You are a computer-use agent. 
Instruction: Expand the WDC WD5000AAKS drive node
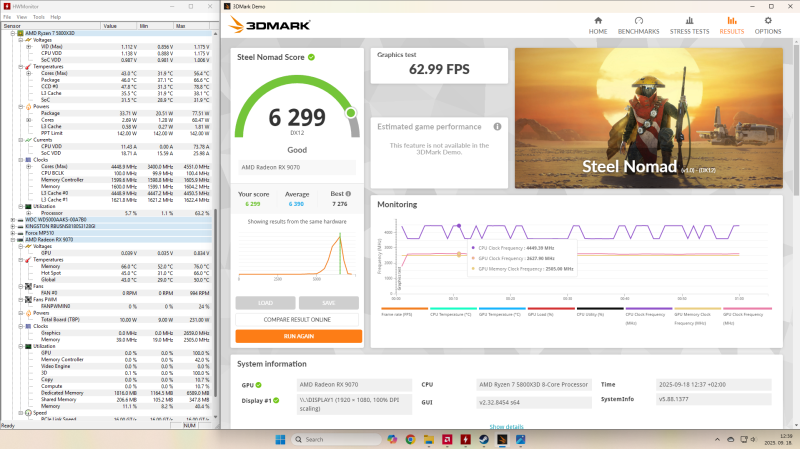coord(13,220)
